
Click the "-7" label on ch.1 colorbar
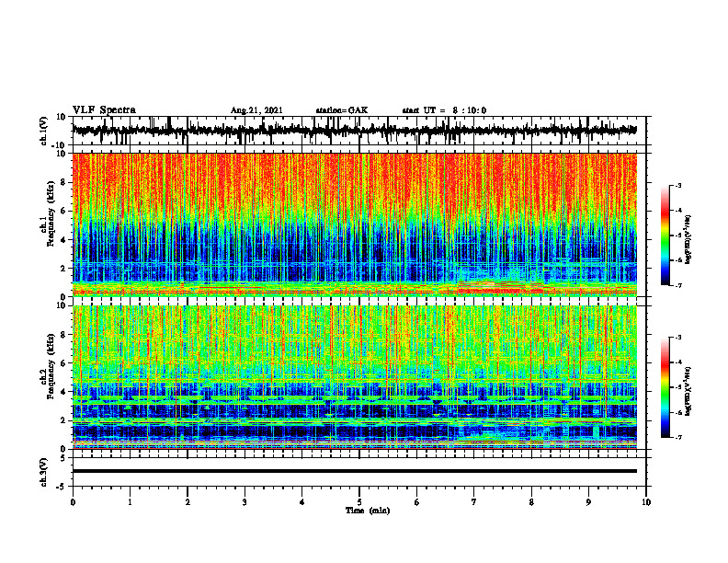[677, 285]
